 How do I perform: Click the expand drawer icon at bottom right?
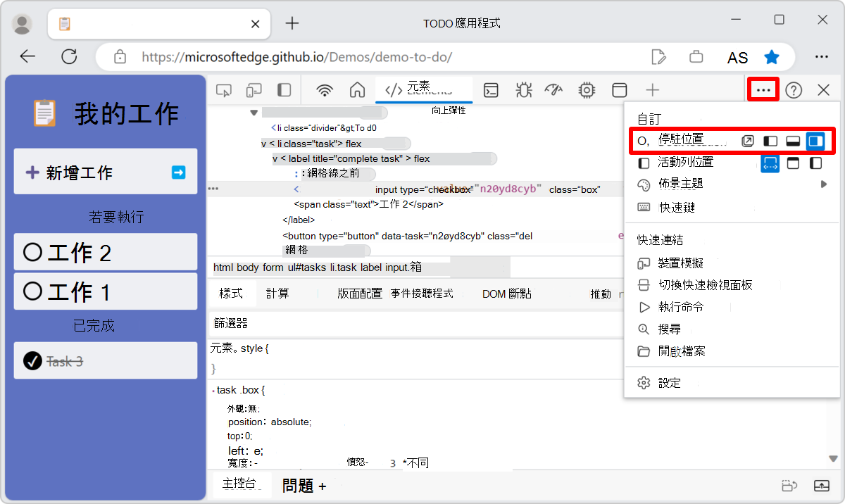click(x=822, y=486)
